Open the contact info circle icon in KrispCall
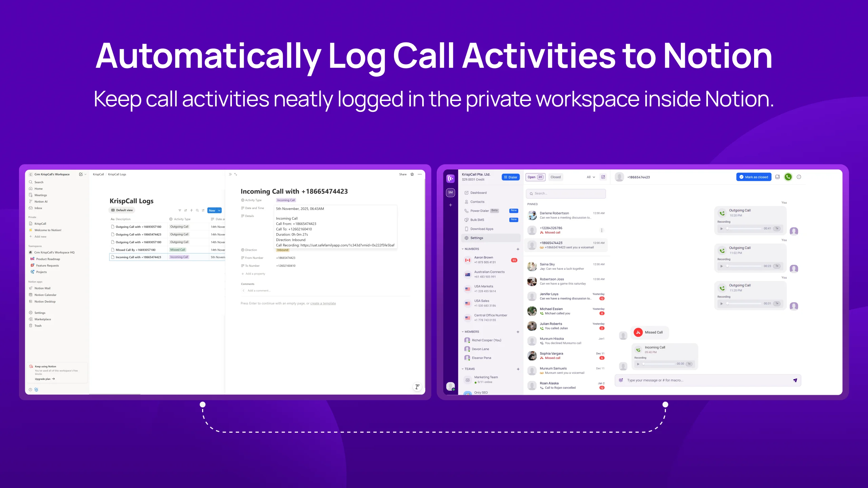This screenshot has height=488, width=868. [799, 177]
